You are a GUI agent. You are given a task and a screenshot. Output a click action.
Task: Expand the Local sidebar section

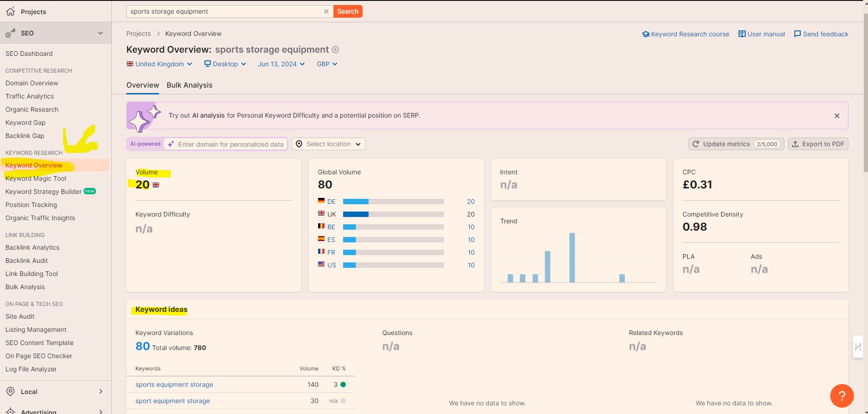click(x=100, y=391)
